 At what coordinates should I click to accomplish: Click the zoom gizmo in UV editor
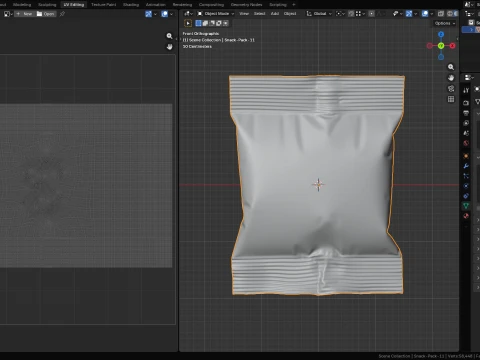tap(169, 36)
